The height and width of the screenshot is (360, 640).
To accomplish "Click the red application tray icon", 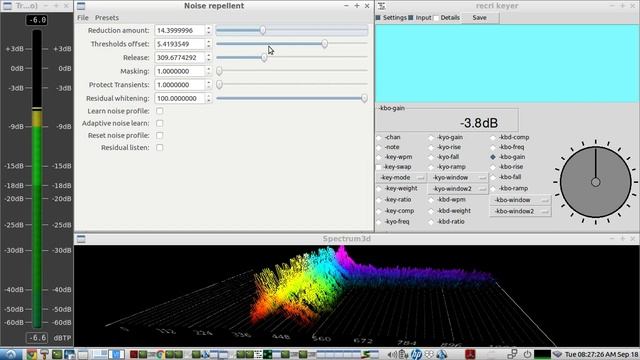I will pyautogui.click(x=470, y=354).
